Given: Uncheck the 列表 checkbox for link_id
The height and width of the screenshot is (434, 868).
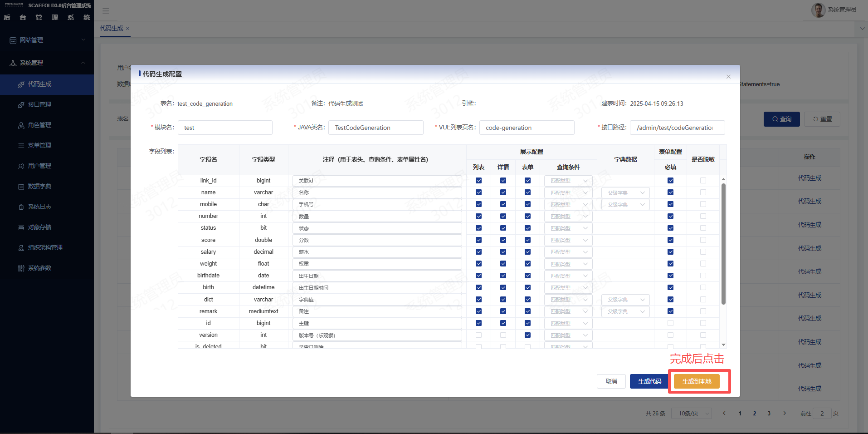Looking at the screenshot, I should pos(478,181).
